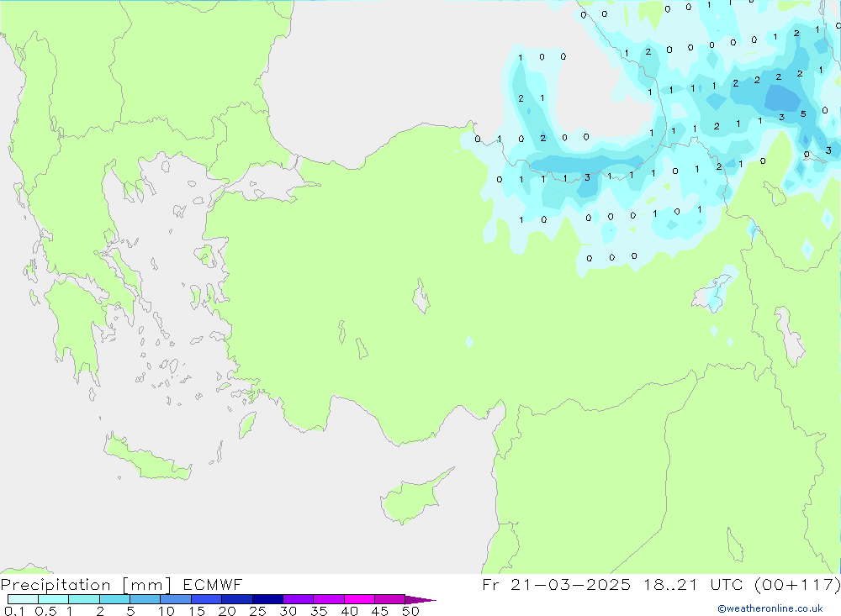Viewport: 841px width, 616px height.
Task: Select the 45–50 mm legend color swatch
Action: tap(390, 599)
